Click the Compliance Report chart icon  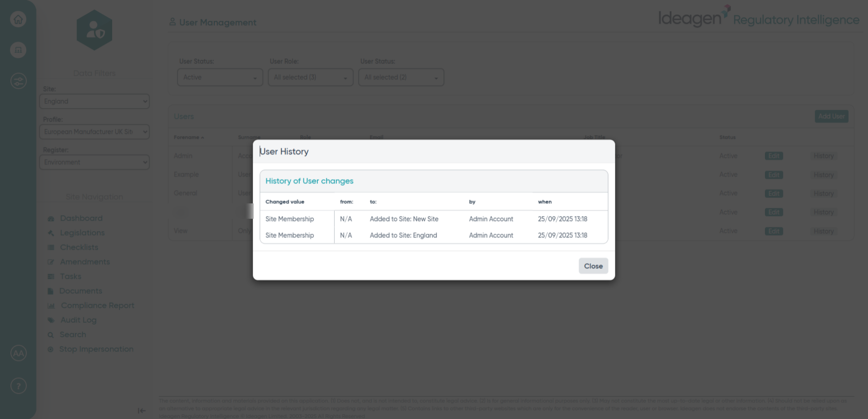click(x=51, y=306)
